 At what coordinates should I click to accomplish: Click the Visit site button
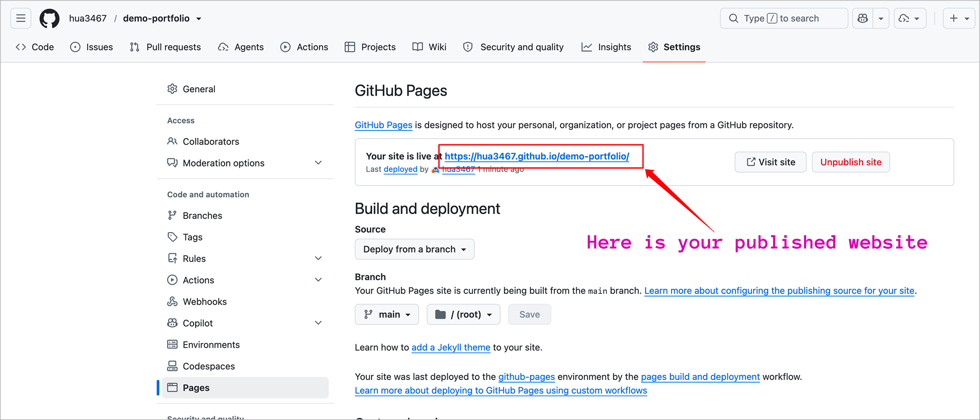[771, 162]
